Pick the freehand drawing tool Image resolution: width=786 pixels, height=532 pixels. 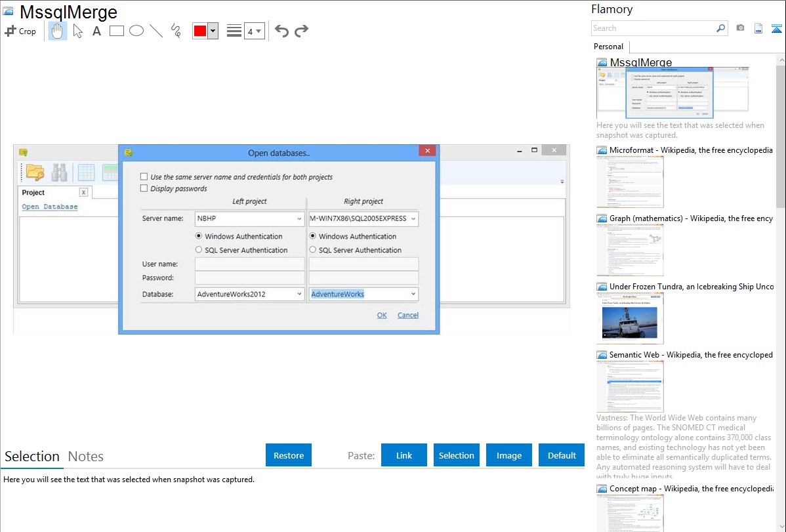coord(176,31)
